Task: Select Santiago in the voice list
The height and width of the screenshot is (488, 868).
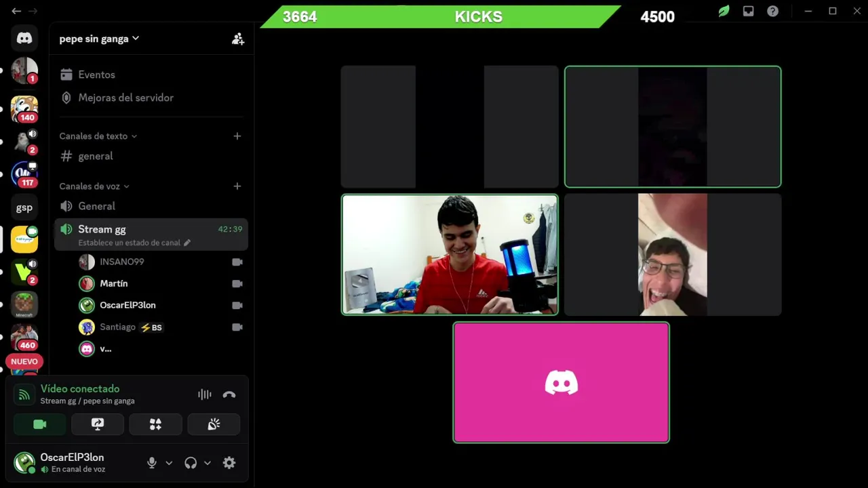Action: pos(159,327)
